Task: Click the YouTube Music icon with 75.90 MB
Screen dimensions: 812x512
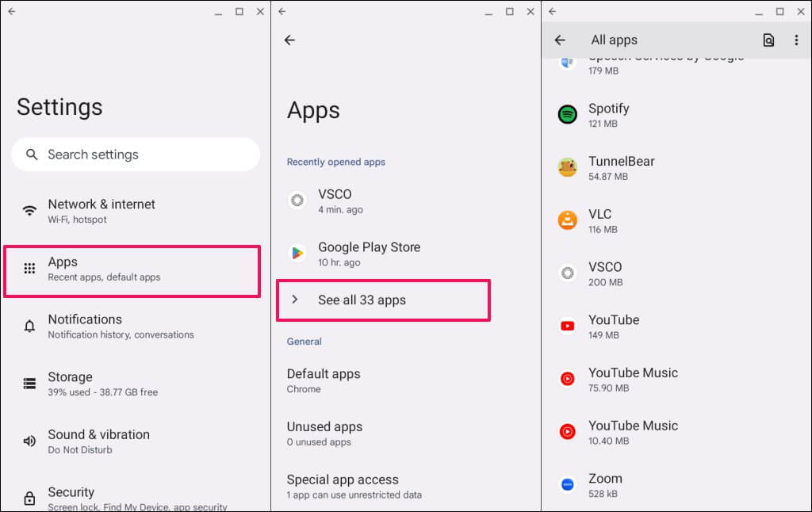Action: point(568,379)
